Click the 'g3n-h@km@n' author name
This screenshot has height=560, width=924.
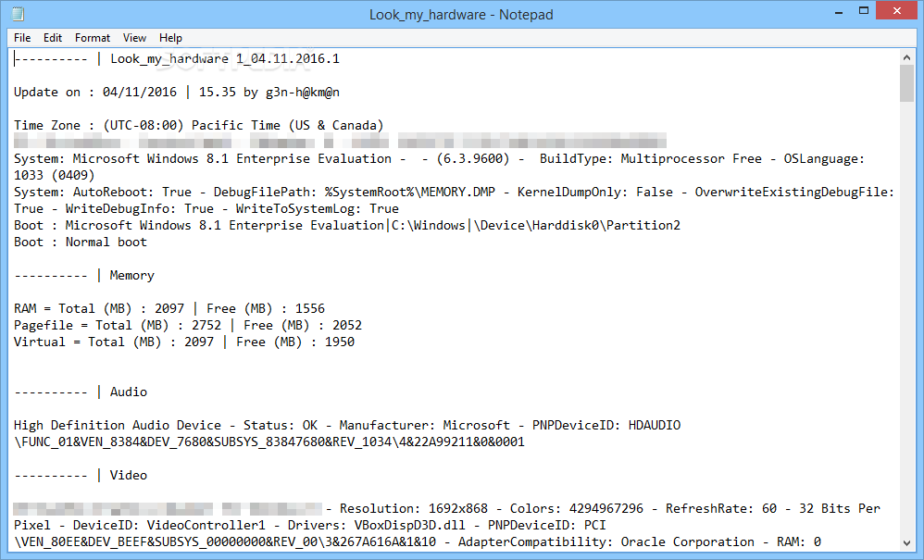click(303, 92)
